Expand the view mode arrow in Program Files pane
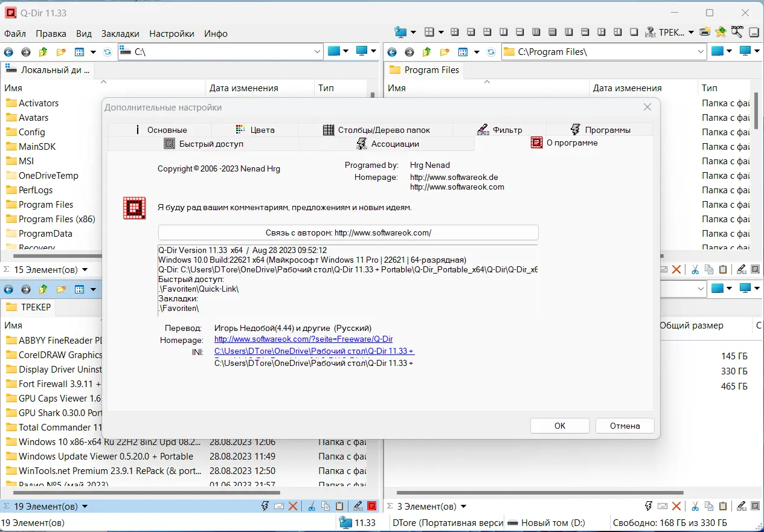The height and width of the screenshot is (532, 764). coord(477,52)
